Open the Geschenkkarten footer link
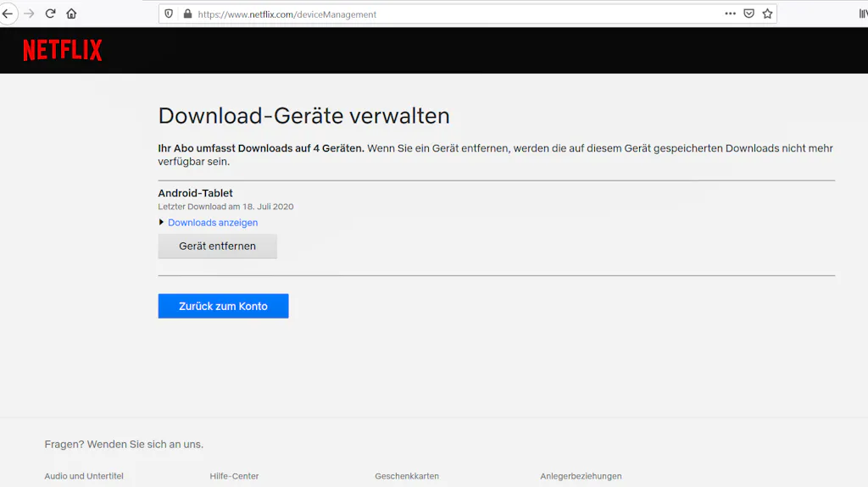The width and height of the screenshot is (868, 487). 407,476
